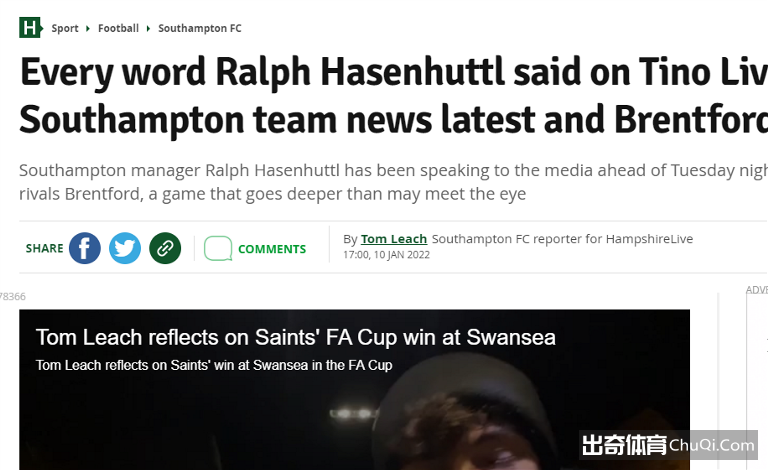Click video title about Saints' FA Cup win
The width and height of the screenshot is (768, 470).
[x=296, y=337]
